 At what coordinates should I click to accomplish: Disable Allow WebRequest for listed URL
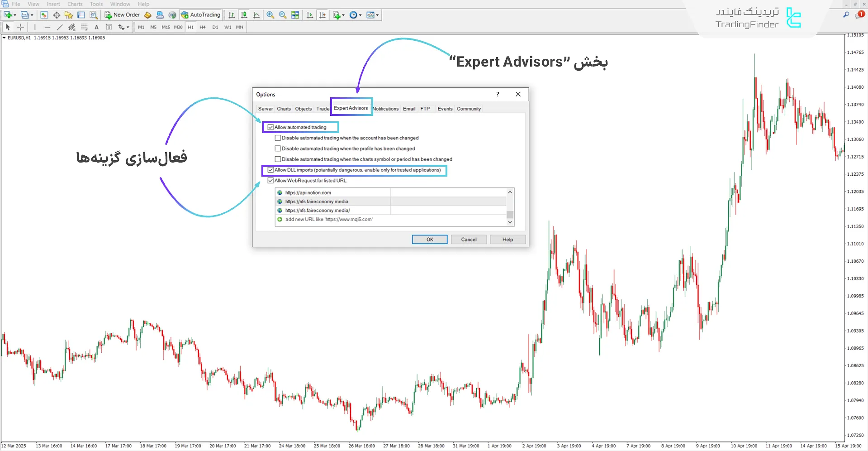click(x=270, y=181)
